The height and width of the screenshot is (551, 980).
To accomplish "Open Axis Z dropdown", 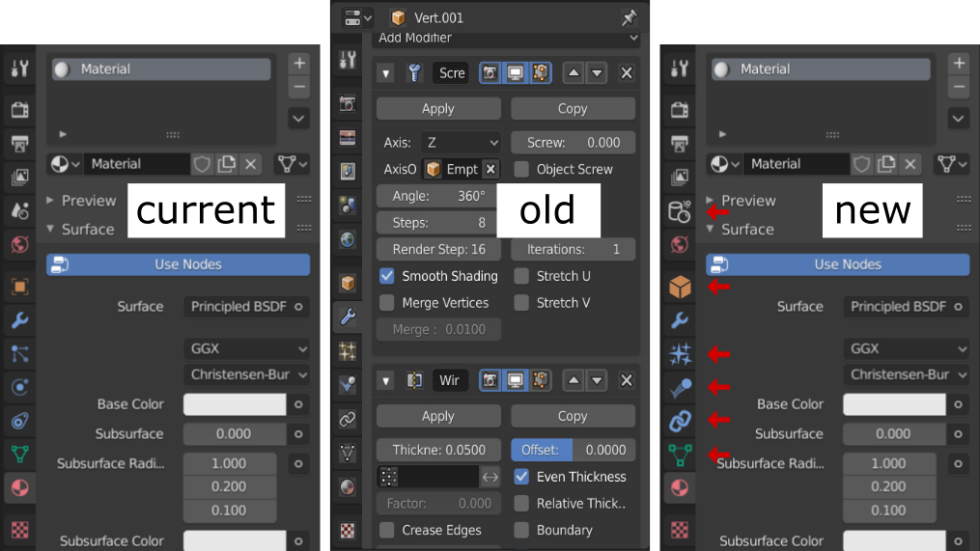I will [461, 143].
